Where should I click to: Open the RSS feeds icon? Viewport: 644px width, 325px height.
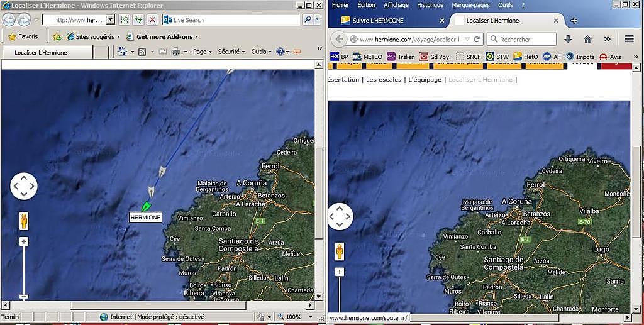coord(142,52)
